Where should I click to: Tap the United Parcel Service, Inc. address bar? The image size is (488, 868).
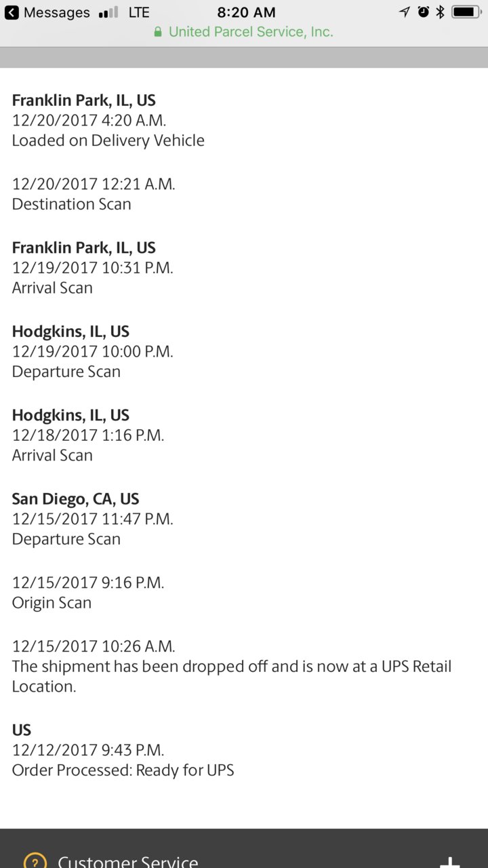(x=244, y=32)
